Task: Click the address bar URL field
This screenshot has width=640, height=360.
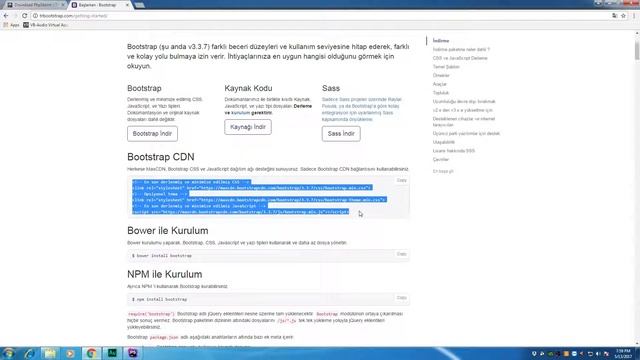Action: [322, 16]
